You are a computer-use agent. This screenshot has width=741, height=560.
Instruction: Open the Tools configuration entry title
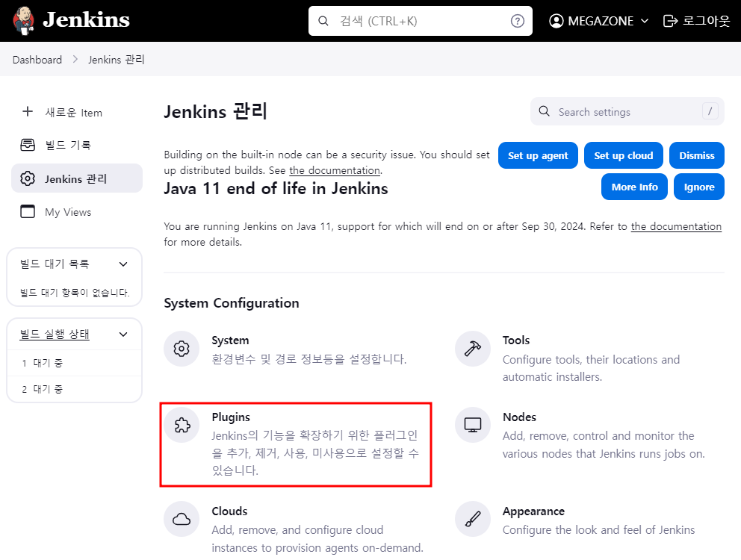point(516,340)
